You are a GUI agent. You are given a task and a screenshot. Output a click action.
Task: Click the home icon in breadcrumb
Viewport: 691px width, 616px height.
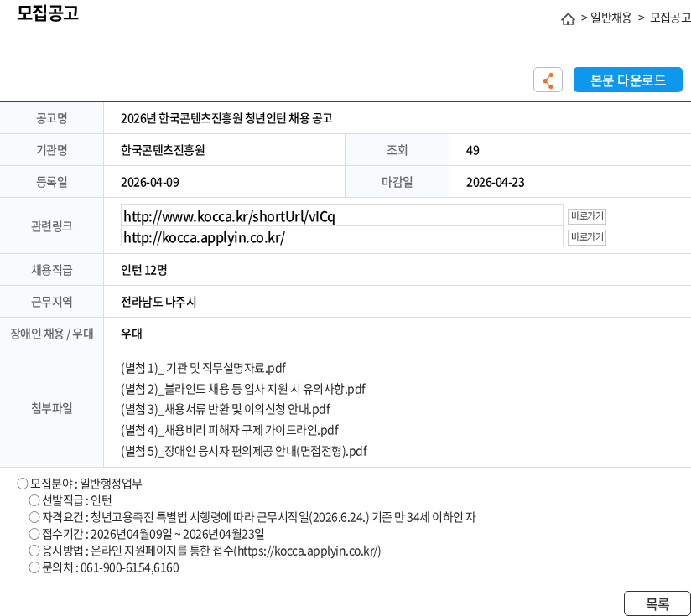coord(568,18)
